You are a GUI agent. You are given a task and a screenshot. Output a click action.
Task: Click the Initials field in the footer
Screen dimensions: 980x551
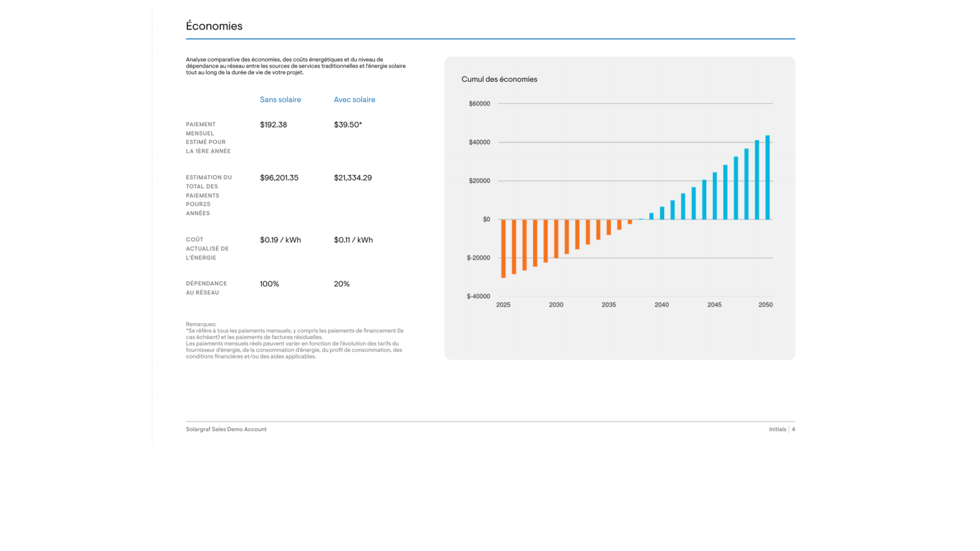coord(777,429)
